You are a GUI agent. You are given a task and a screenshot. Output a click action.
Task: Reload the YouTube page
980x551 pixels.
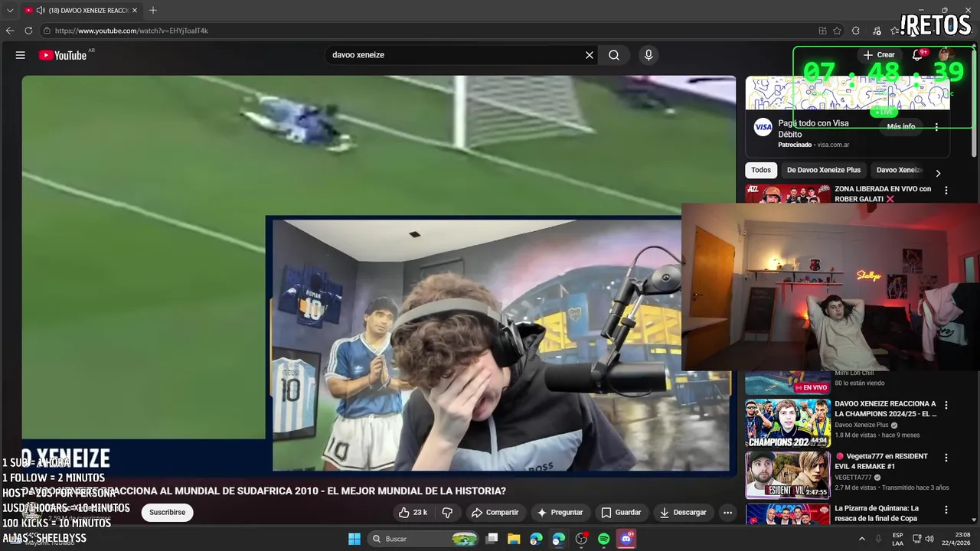(x=28, y=31)
